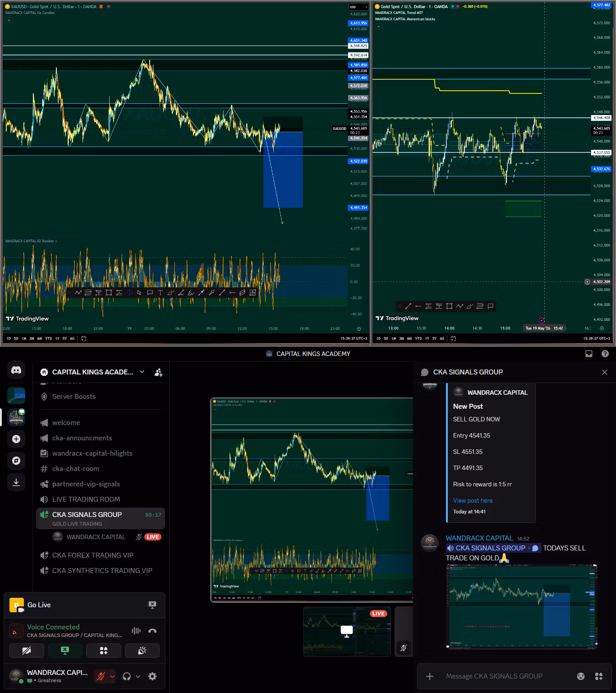Stop streaming icon beside Go Live

(152, 605)
